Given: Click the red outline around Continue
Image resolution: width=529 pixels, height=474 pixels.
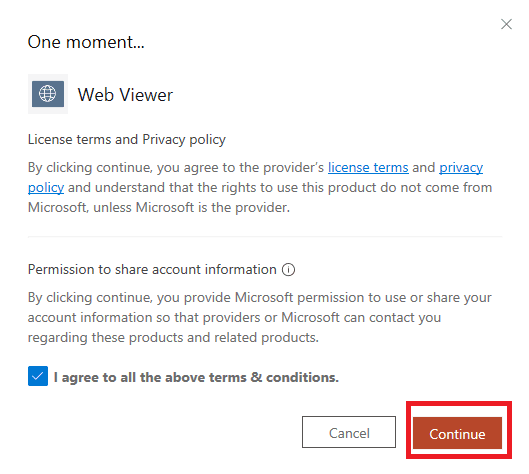Looking at the screenshot, I should coord(459,403).
